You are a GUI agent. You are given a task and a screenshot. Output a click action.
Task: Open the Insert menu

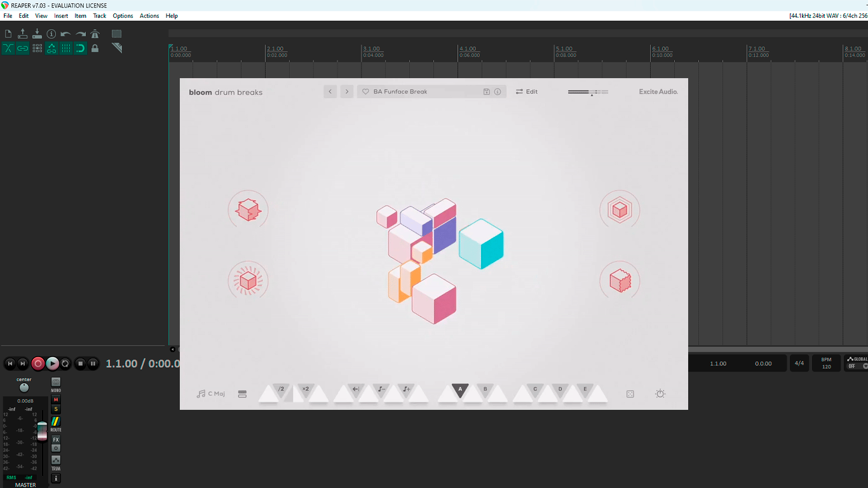pos(61,16)
